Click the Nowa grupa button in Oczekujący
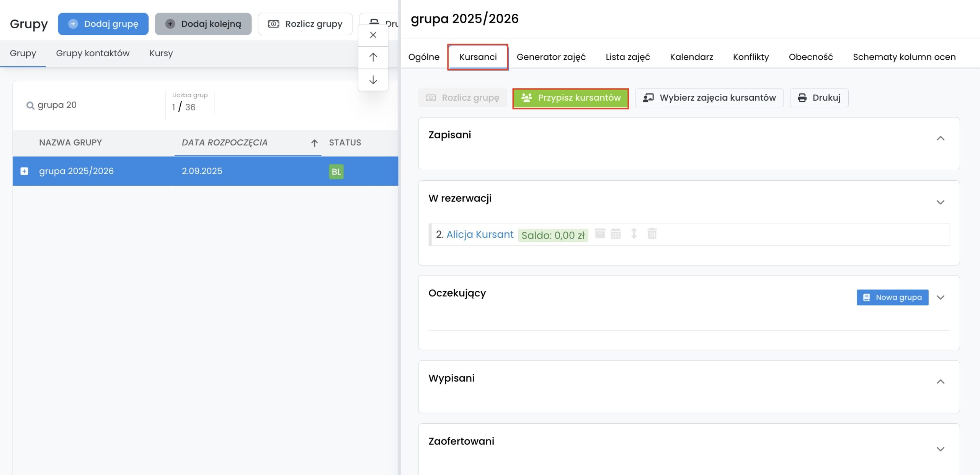The height and width of the screenshot is (475, 980). (x=892, y=297)
